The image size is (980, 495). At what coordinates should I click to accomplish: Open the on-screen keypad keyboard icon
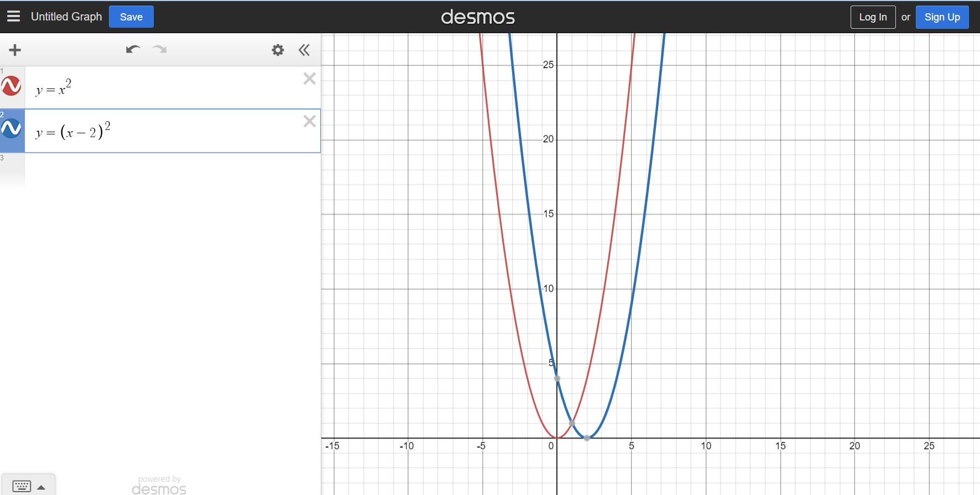[x=22, y=486]
